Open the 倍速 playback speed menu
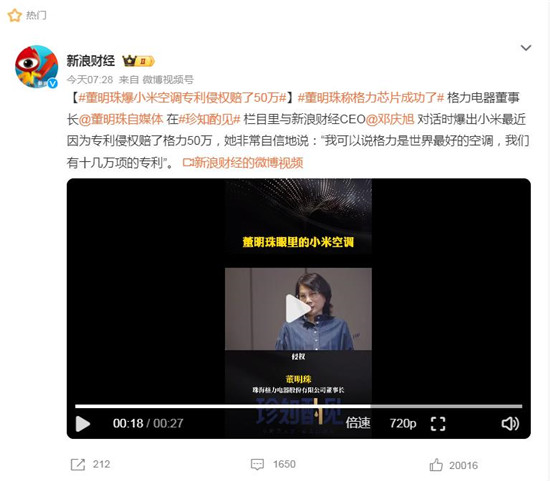Screen dimensions: 550x481 tap(358, 423)
